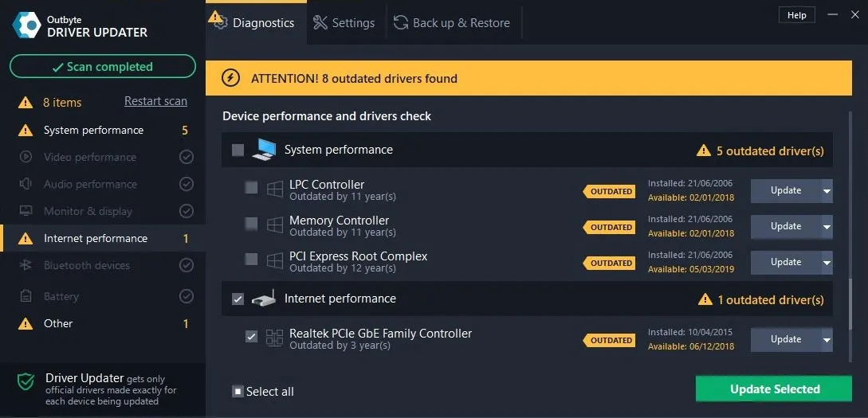868x418 pixels.
Task: Click the router icon beside Internet performance header
Action: 264,299
